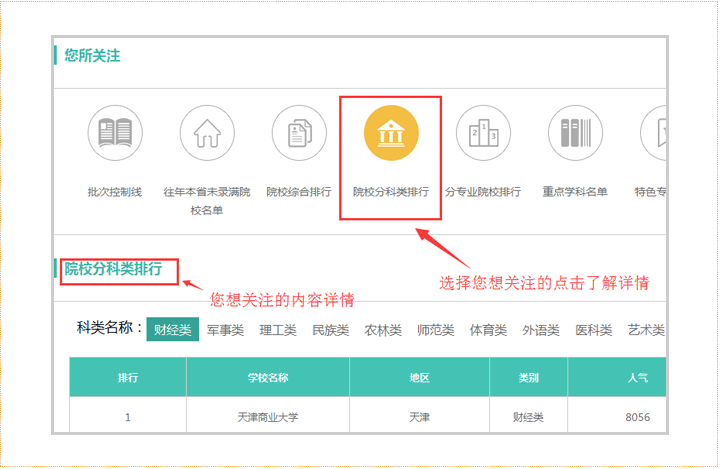This screenshot has height=469, width=720.
Task: Select the 财经类 category tab
Action: [x=173, y=329]
